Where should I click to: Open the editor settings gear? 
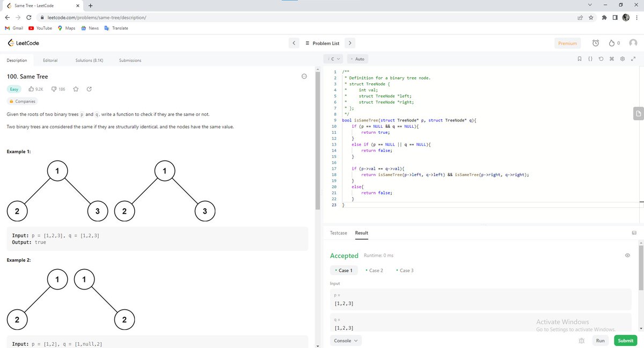point(623,59)
